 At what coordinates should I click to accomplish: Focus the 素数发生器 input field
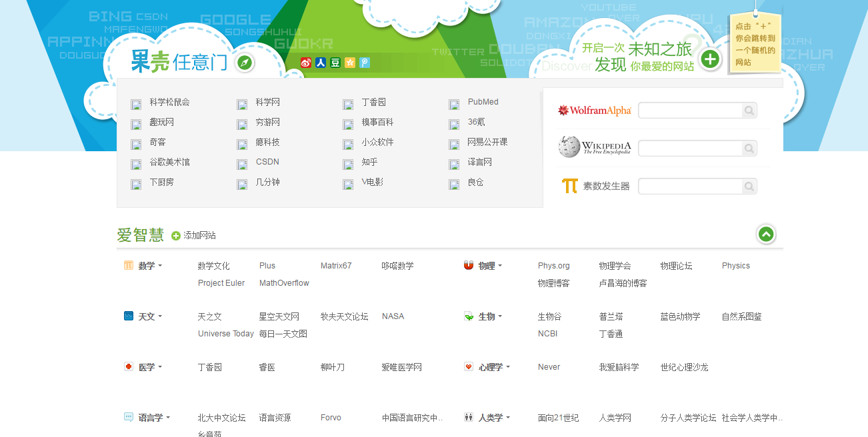[691, 187]
